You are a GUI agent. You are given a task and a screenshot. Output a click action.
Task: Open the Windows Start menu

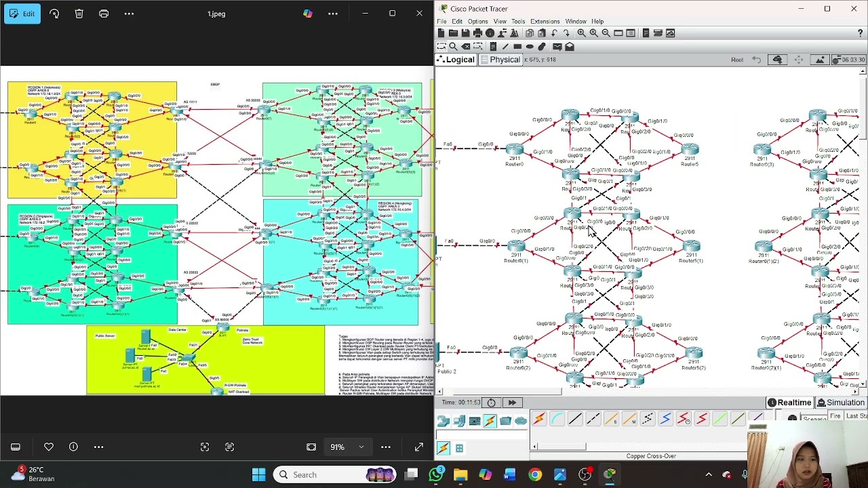(258, 474)
